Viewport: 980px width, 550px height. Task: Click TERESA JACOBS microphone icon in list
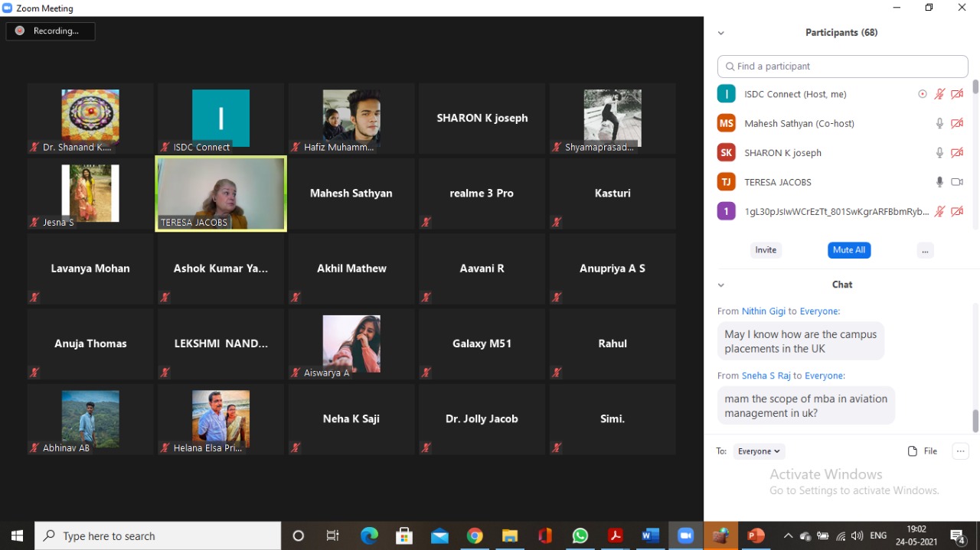(x=939, y=182)
